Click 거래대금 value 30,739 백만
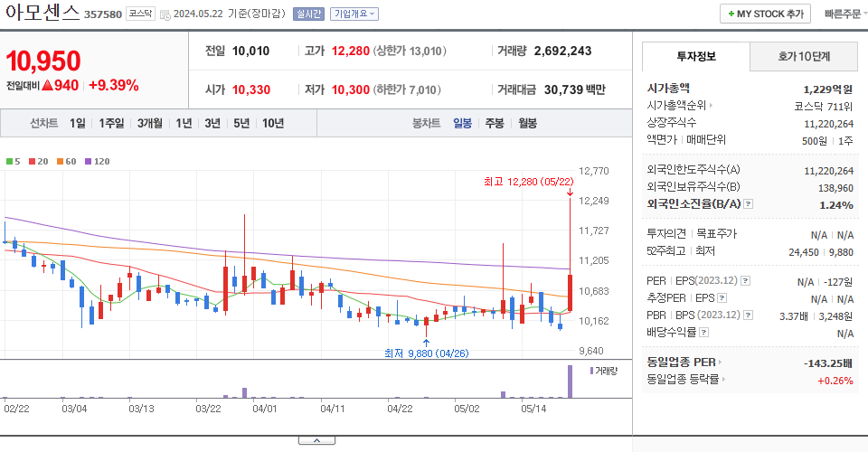The width and height of the screenshot is (868, 452). (575, 89)
